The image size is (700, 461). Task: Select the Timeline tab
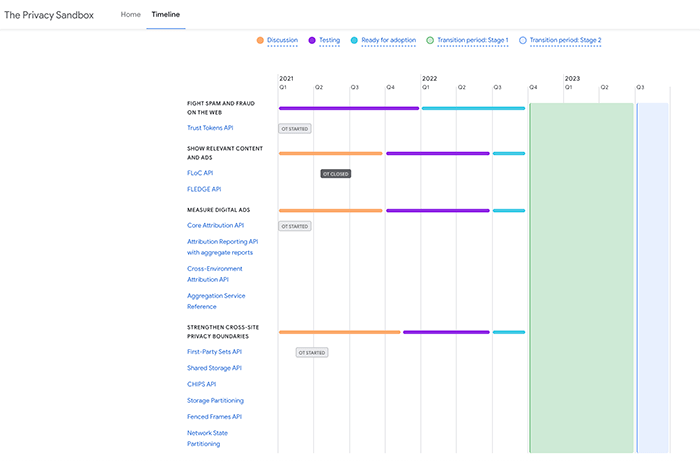(166, 14)
